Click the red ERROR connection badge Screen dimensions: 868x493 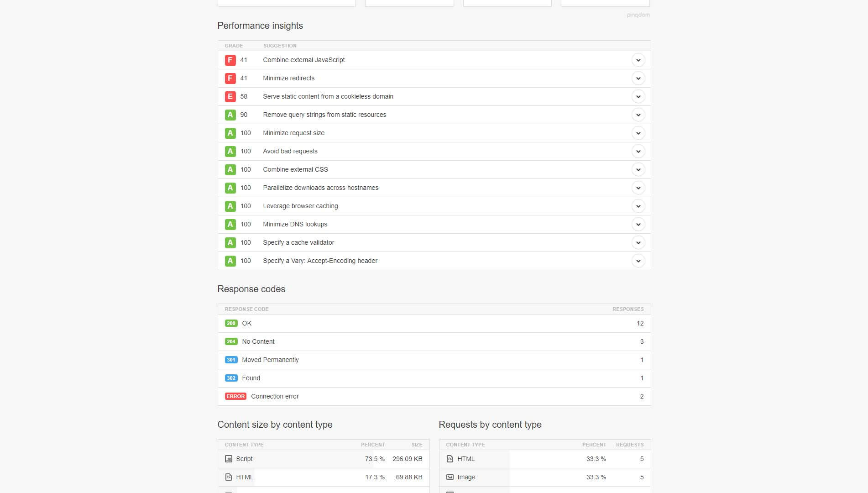(235, 396)
